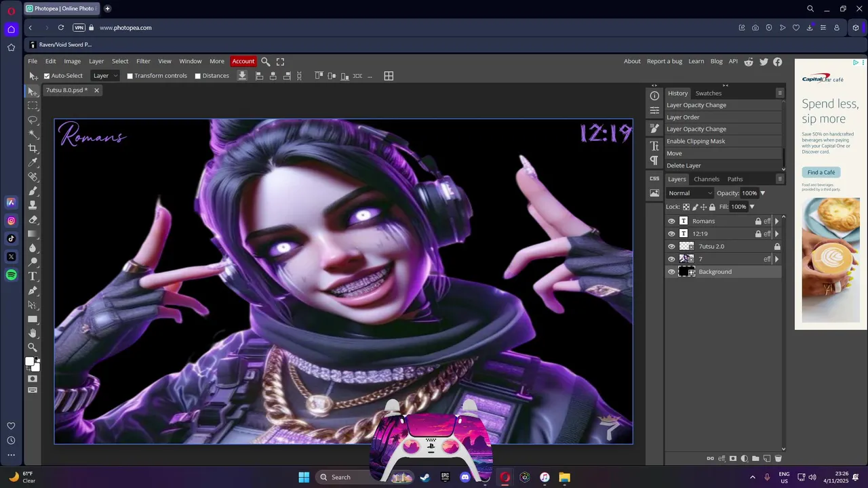Image resolution: width=868 pixels, height=488 pixels.
Task: Open the Character panel icon
Action: pyautogui.click(x=654, y=146)
